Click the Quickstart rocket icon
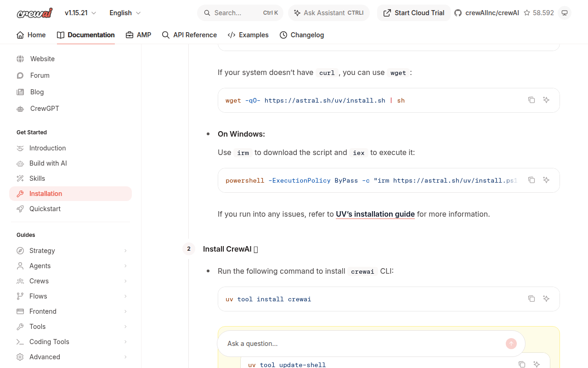Screen dimensions: 588x368 click(x=20, y=209)
